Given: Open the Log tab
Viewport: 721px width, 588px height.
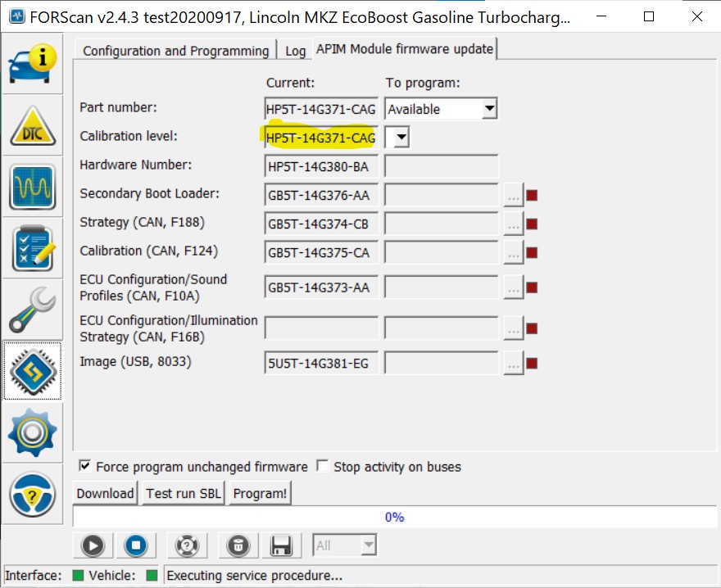Looking at the screenshot, I should 296,50.
